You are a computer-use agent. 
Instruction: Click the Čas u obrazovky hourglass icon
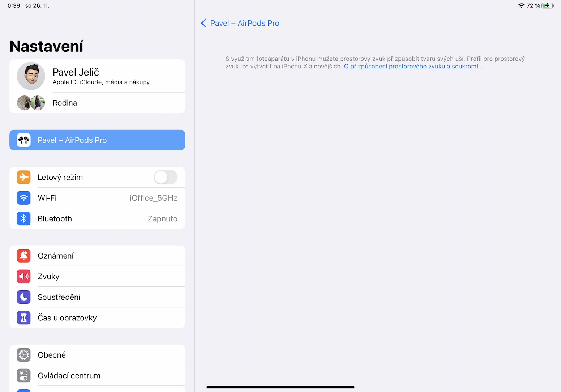(24, 318)
